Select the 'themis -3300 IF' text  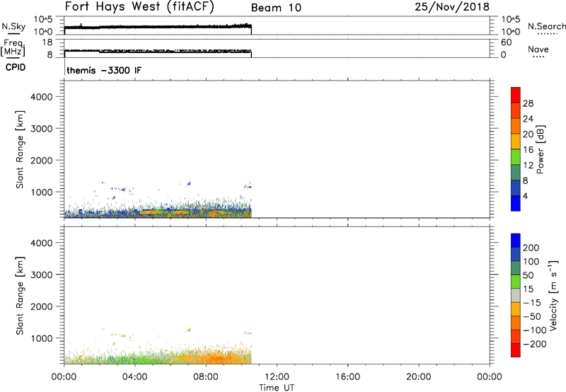(104, 70)
